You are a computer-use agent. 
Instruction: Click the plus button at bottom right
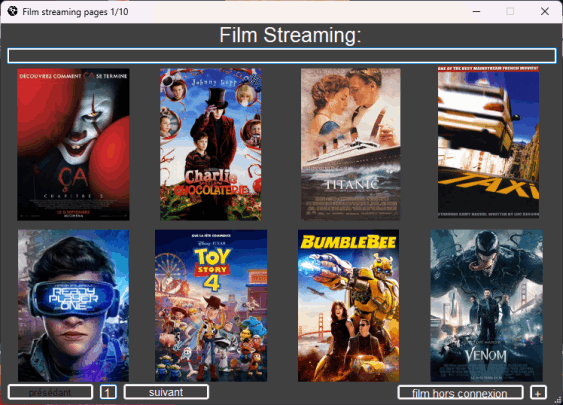click(x=538, y=392)
